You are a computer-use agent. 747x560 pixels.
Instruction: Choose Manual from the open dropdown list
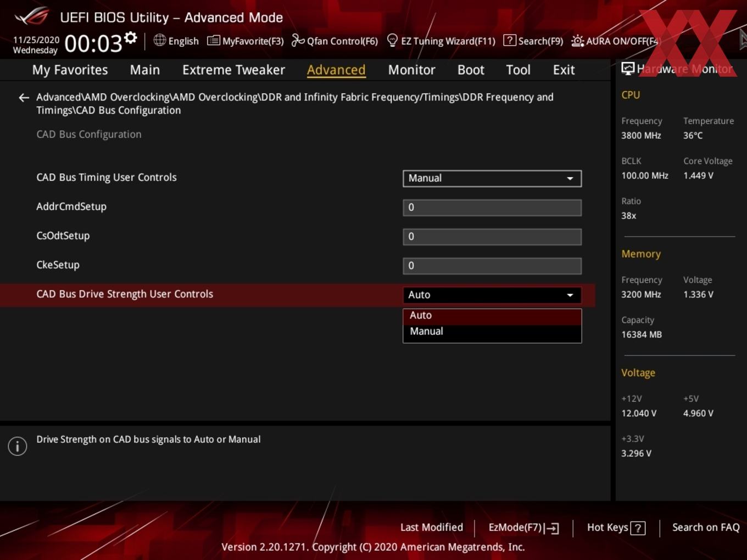492,332
